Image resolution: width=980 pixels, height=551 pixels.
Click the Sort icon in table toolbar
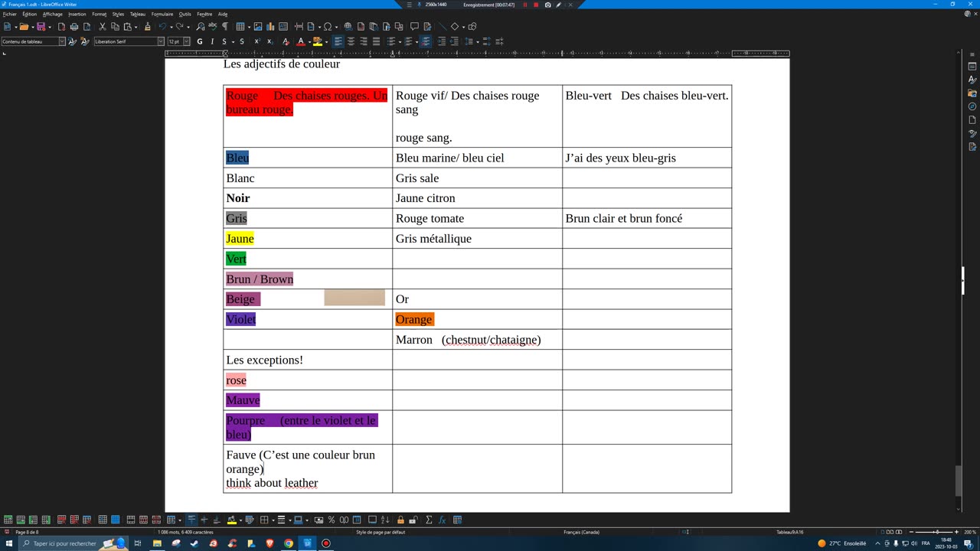(x=385, y=520)
